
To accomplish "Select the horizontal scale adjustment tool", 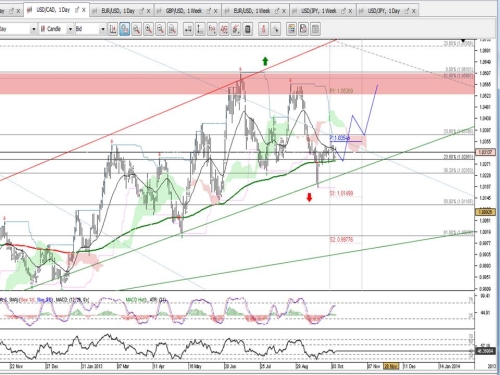I will pyautogui.click(x=188, y=29).
